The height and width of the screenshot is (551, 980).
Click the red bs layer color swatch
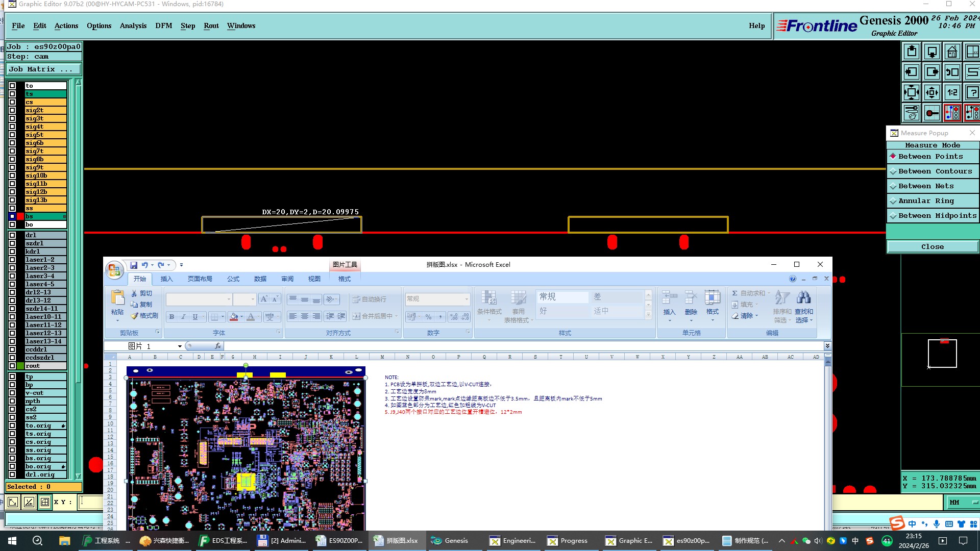click(20, 216)
